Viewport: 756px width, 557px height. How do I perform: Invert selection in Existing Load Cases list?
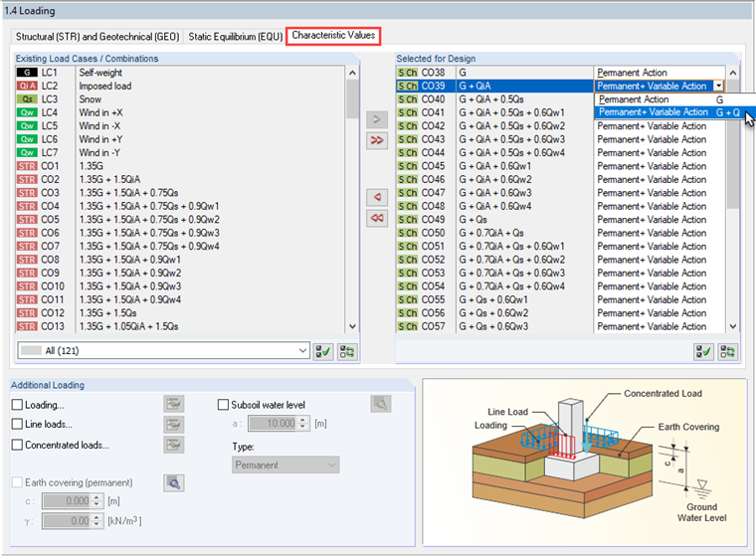[347, 351]
